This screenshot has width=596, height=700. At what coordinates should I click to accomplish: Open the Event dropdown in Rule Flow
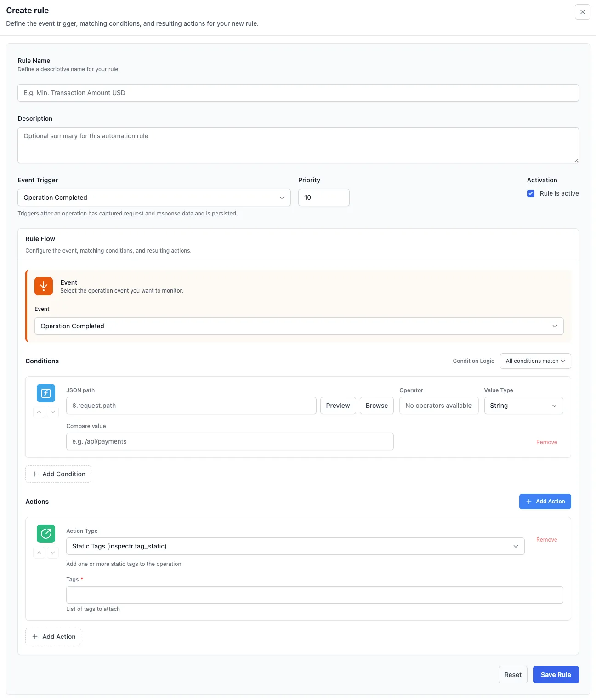click(299, 326)
